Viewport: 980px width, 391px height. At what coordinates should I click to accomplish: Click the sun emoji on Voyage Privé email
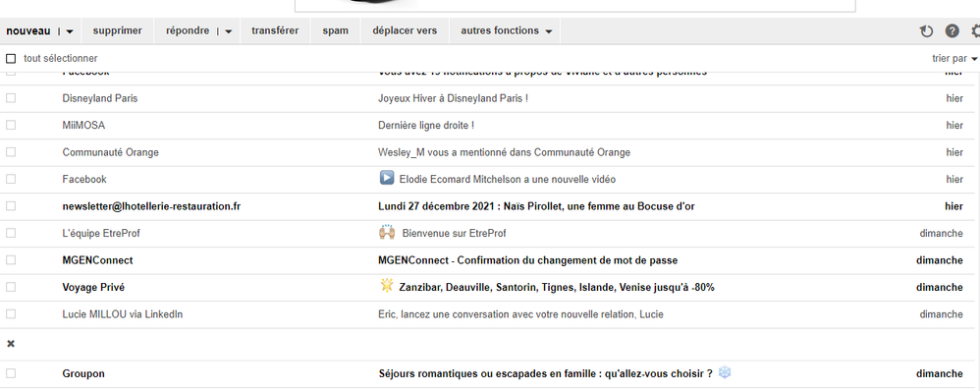click(387, 286)
